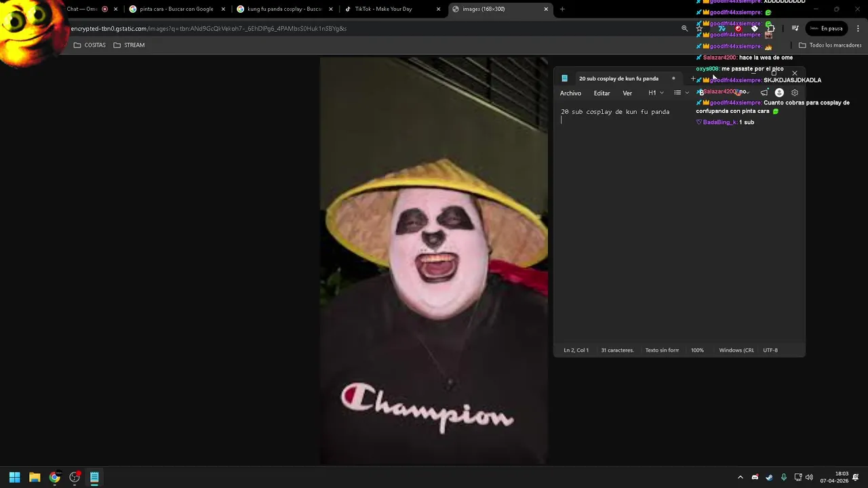Open Chrome from the taskbar
Viewport: 868px width, 488px height.
(x=54, y=477)
